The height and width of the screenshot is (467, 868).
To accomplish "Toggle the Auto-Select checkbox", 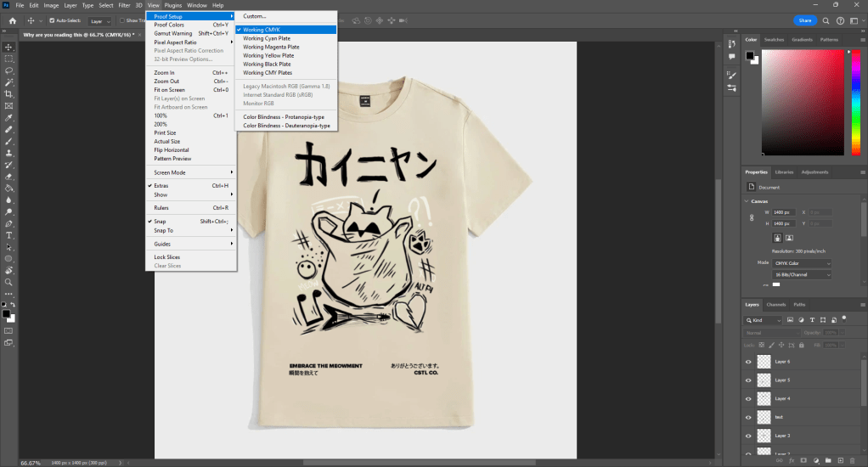I will pyautogui.click(x=53, y=20).
